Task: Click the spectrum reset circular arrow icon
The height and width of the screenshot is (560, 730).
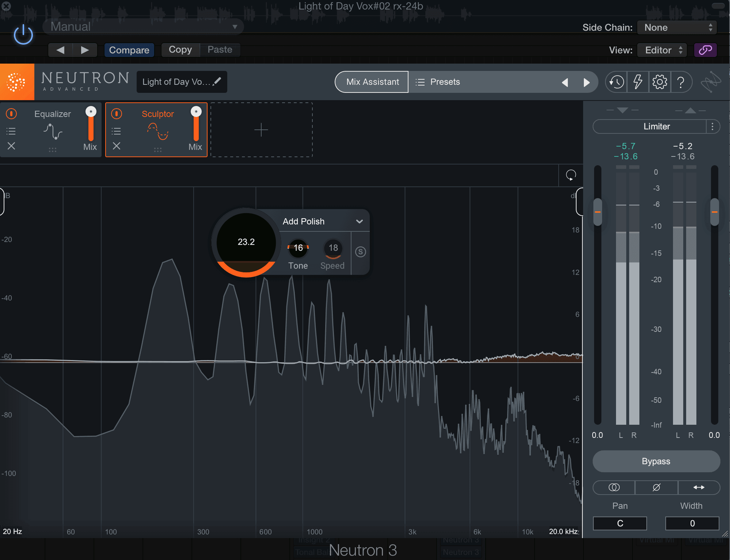Action: click(571, 175)
